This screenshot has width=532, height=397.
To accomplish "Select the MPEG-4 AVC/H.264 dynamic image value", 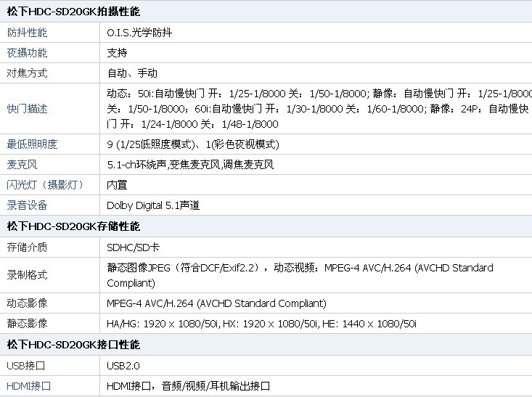I will pyautogui.click(x=216, y=303).
